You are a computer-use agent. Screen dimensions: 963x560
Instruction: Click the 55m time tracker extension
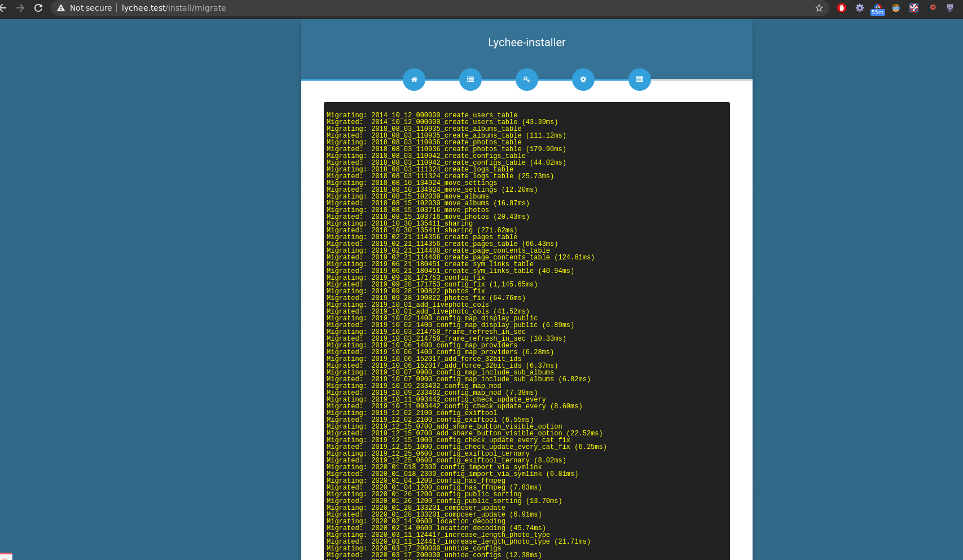coord(878,8)
